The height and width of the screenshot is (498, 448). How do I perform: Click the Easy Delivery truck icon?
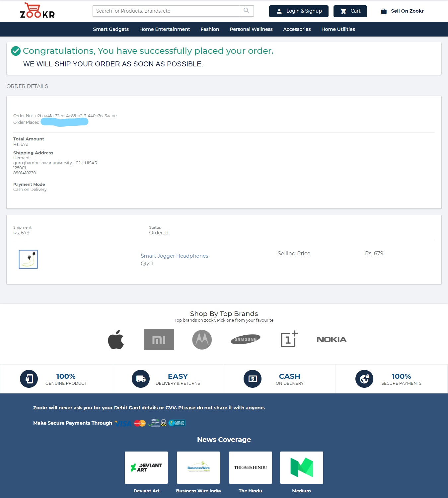[x=141, y=379]
